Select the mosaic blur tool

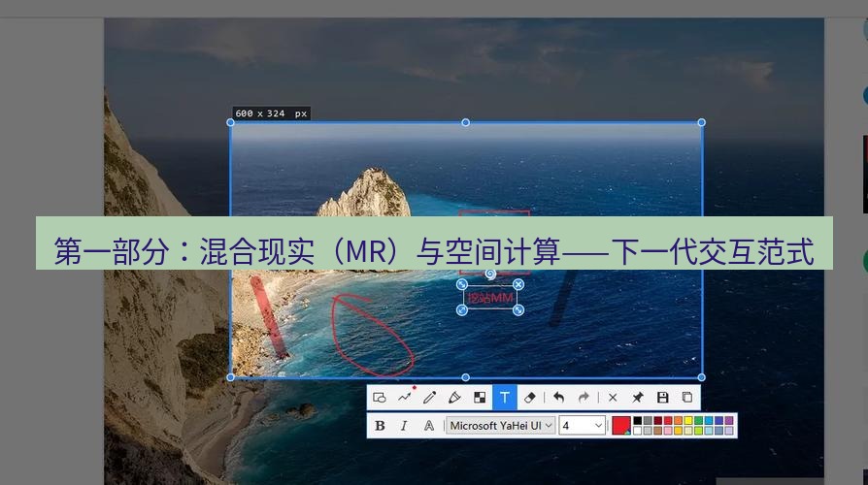(x=480, y=398)
